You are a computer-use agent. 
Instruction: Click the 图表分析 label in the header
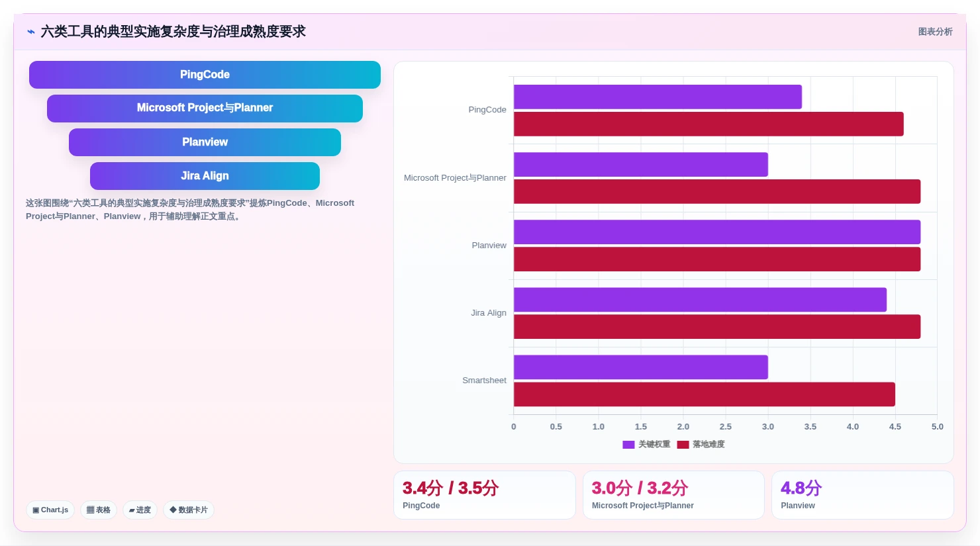click(935, 32)
